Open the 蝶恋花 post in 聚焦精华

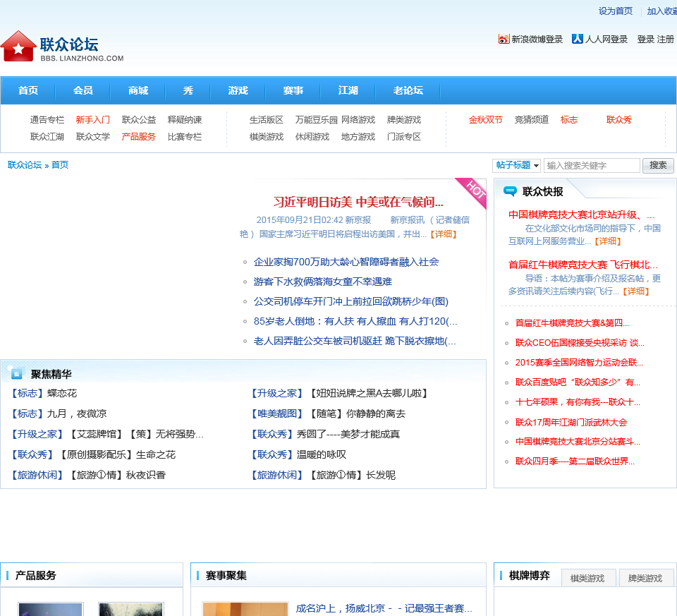(62, 393)
